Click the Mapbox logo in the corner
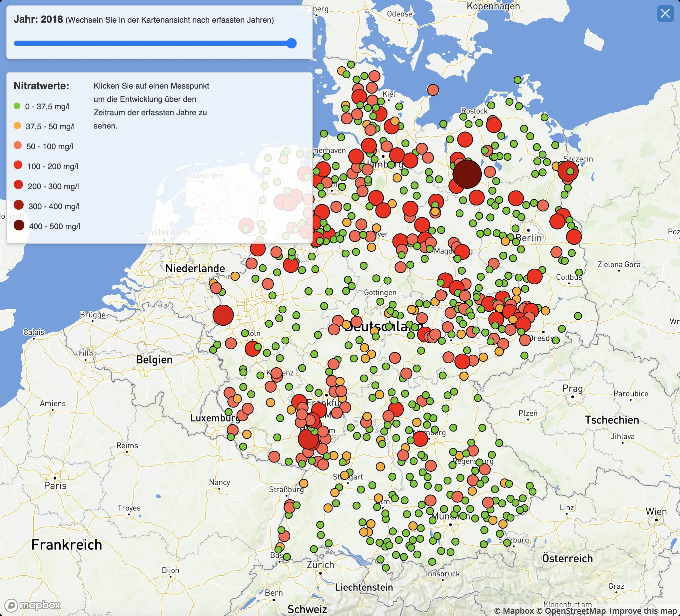This screenshot has width=680, height=616. 34,605
